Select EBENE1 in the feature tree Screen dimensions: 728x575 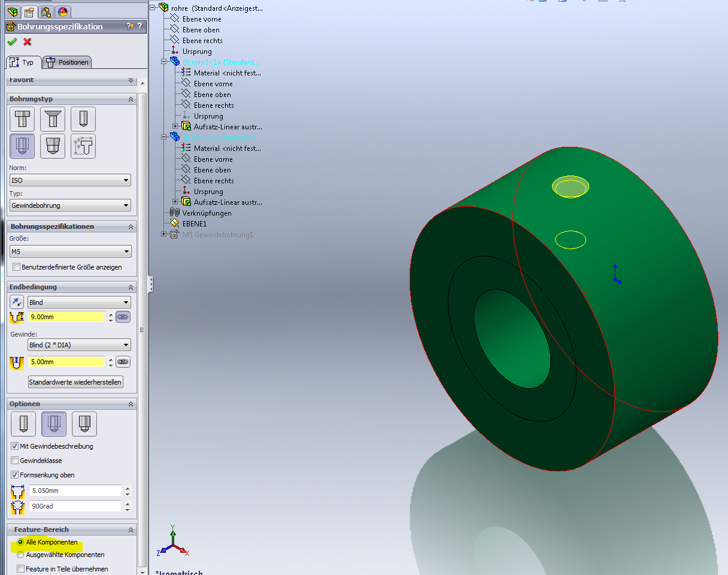tap(195, 223)
